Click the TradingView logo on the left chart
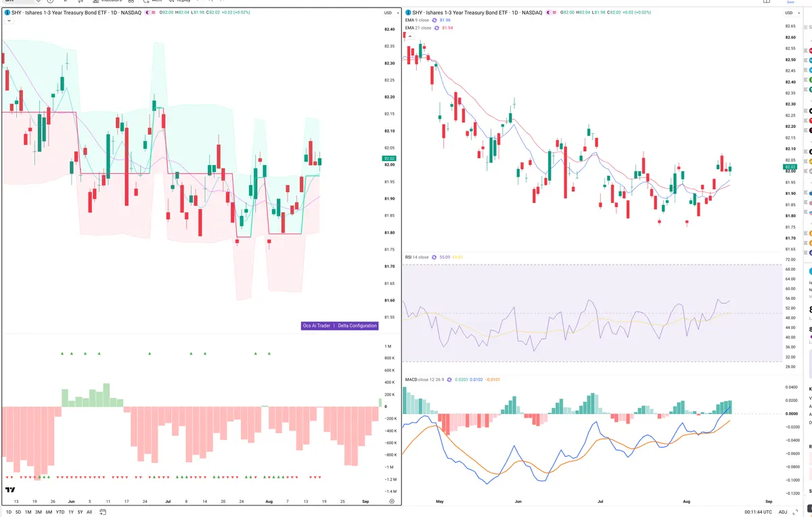Image resolution: width=812 pixels, height=517 pixels. coord(10,490)
